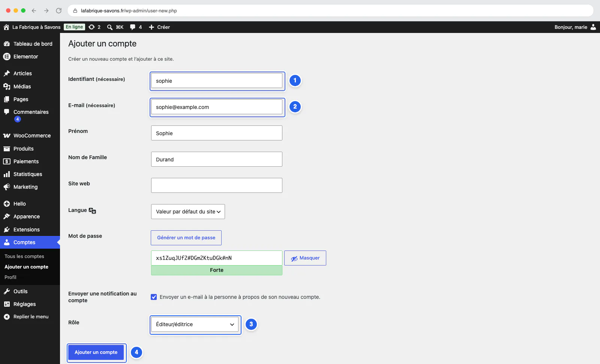600x364 pixels.
Task: Reload the page with browser refresh icon
Action: 58,10
